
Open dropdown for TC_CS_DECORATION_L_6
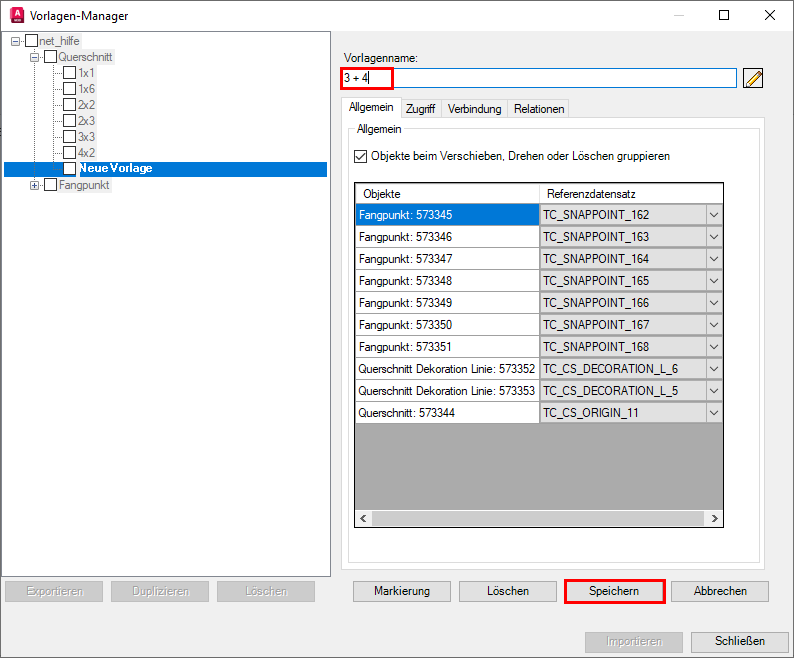(x=714, y=369)
